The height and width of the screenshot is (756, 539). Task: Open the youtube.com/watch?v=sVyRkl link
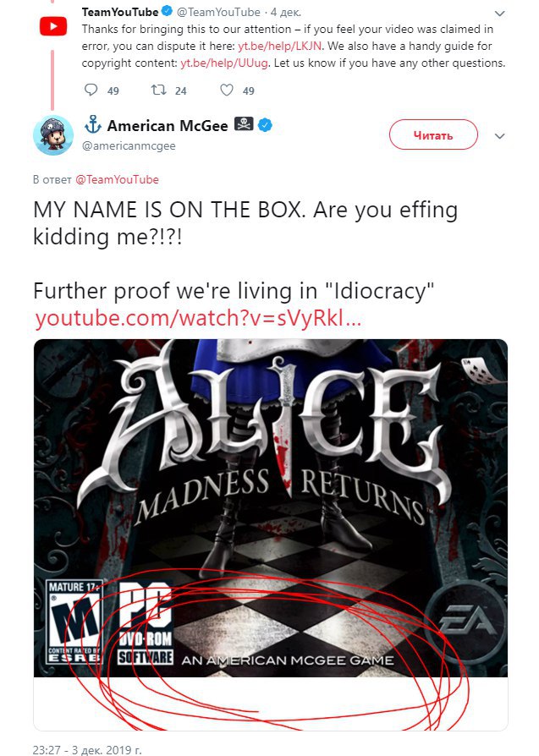pos(198,318)
